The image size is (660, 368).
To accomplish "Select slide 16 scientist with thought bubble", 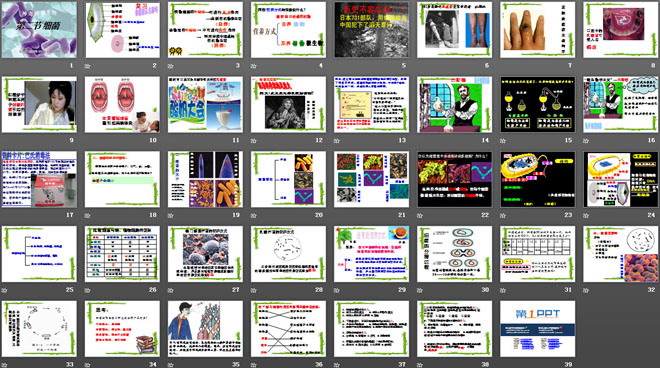I will pyautogui.click(x=620, y=104).
